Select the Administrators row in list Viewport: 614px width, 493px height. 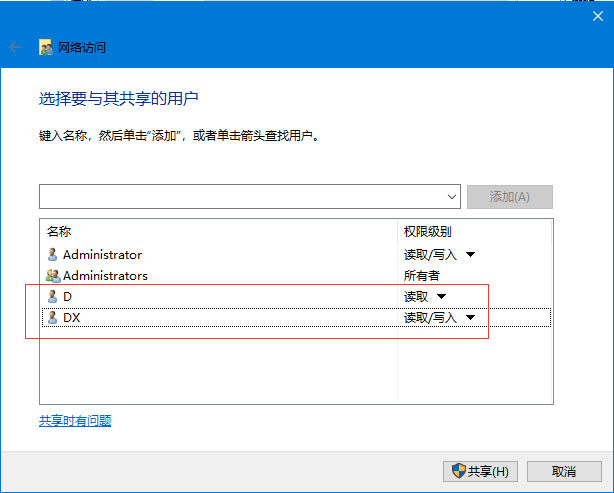200,276
